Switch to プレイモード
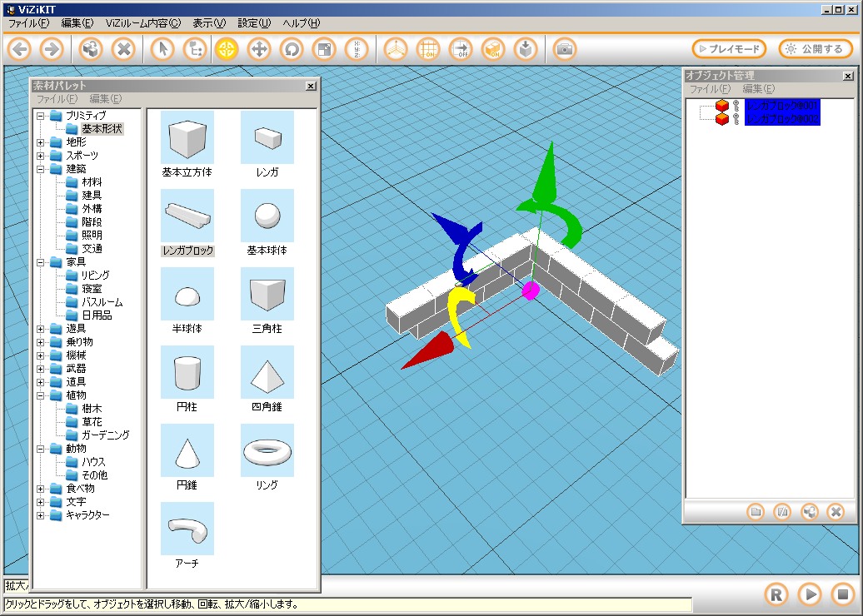 coord(729,49)
